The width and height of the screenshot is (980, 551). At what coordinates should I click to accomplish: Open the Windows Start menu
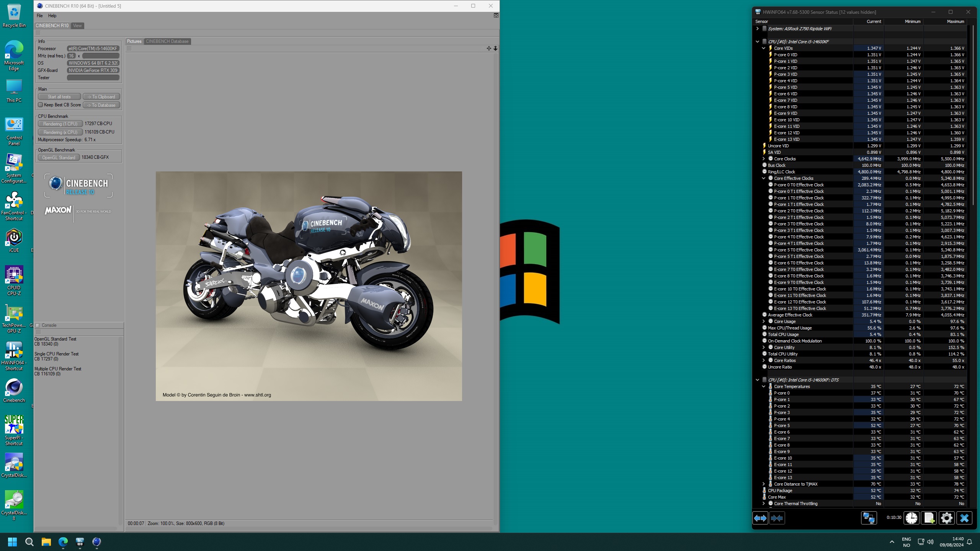click(12, 542)
